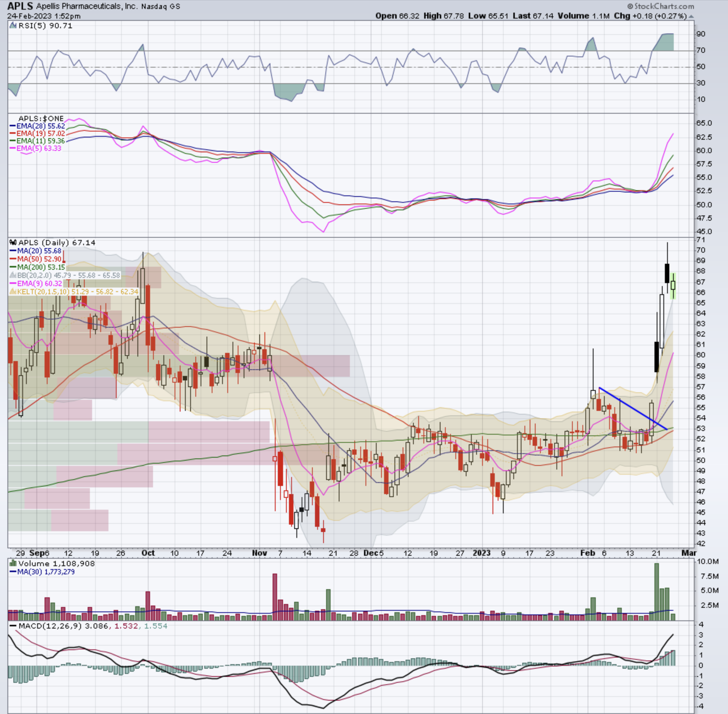This screenshot has width=728, height=714.
Task: Click the magenta EMA(5) line marker
Action: (12, 149)
